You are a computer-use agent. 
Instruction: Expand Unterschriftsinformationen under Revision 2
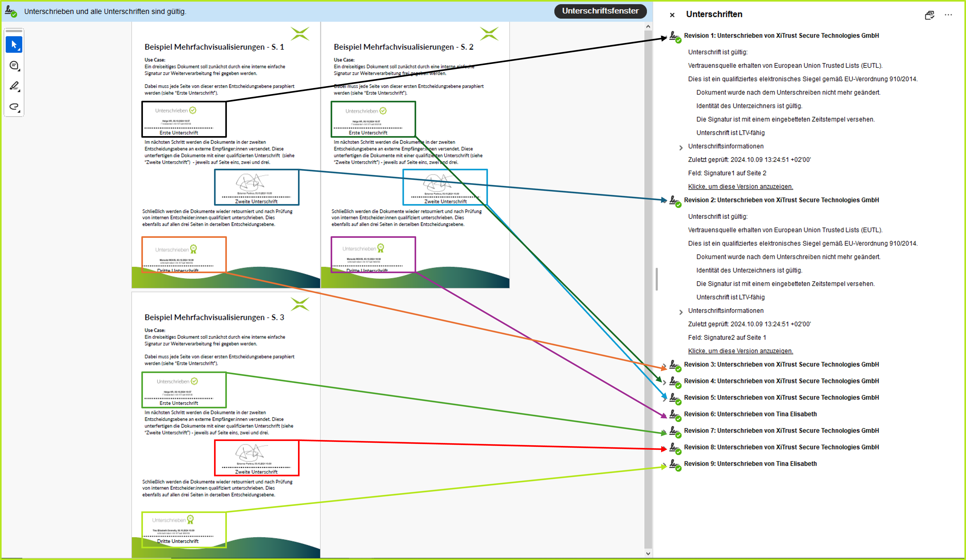(x=681, y=312)
